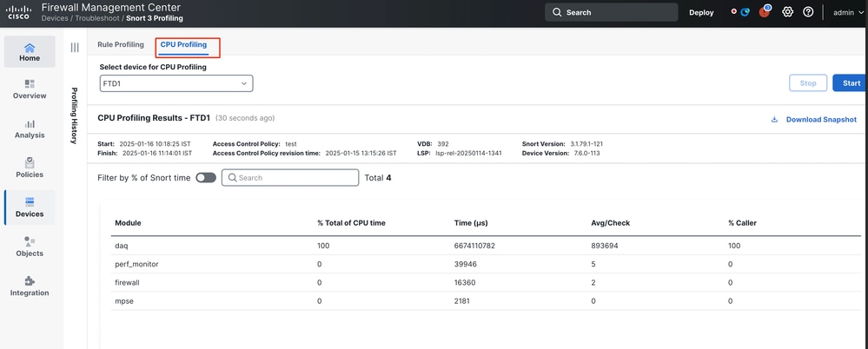868x349 pixels.
Task: Open the Objects section in sidebar
Action: (30, 247)
